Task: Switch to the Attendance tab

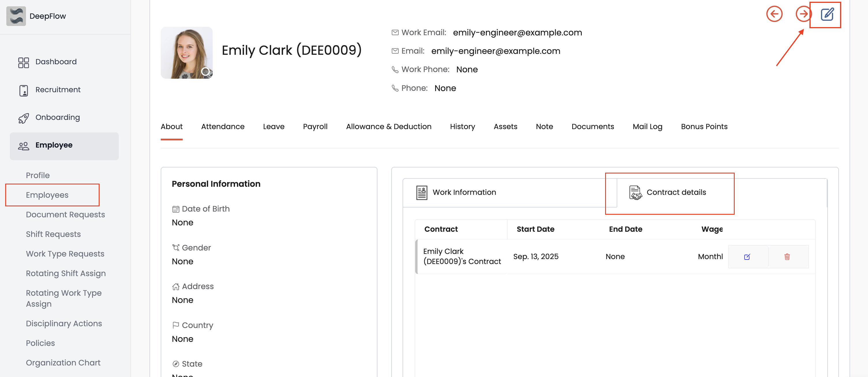Action: pyautogui.click(x=222, y=127)
